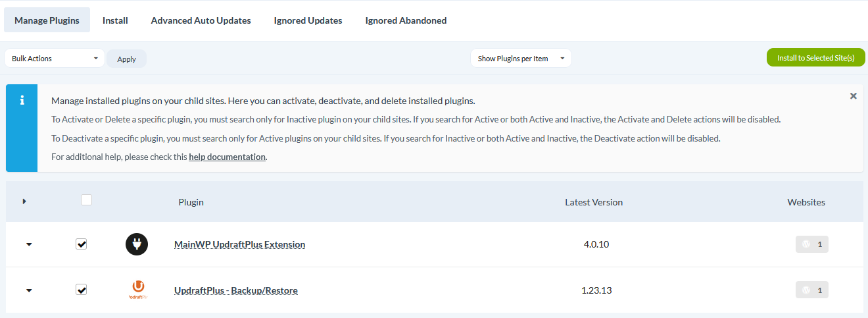Viewport: 868px width, 318px height.
Task: Uncheck the MainWP UpdraftPlus Extension checkbox
Action: pos(81,244)
